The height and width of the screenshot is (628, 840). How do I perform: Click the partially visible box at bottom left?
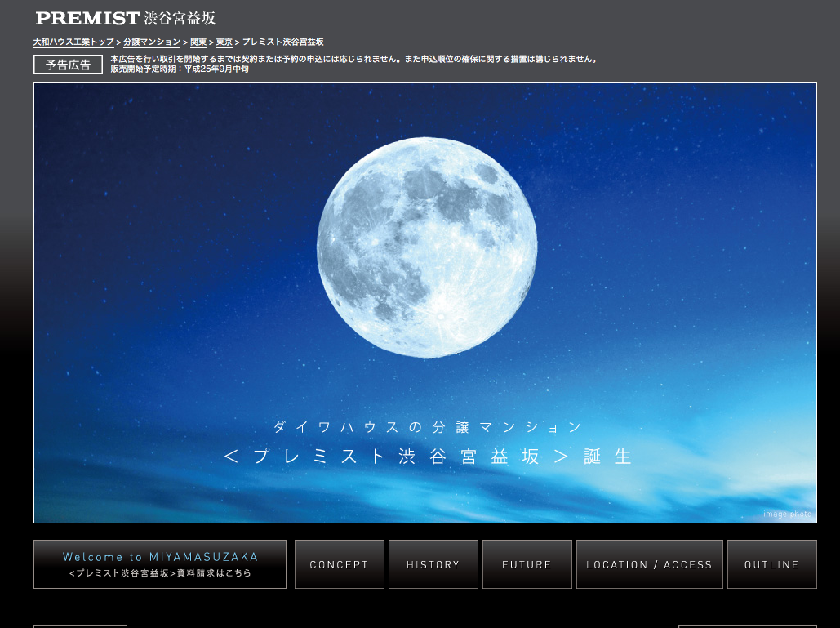[80, 626]
